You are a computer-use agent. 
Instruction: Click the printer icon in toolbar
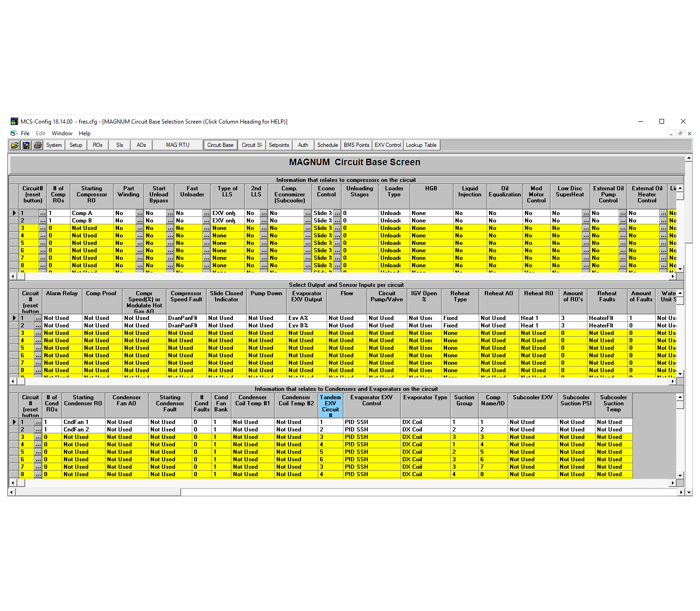click(37, 146)
